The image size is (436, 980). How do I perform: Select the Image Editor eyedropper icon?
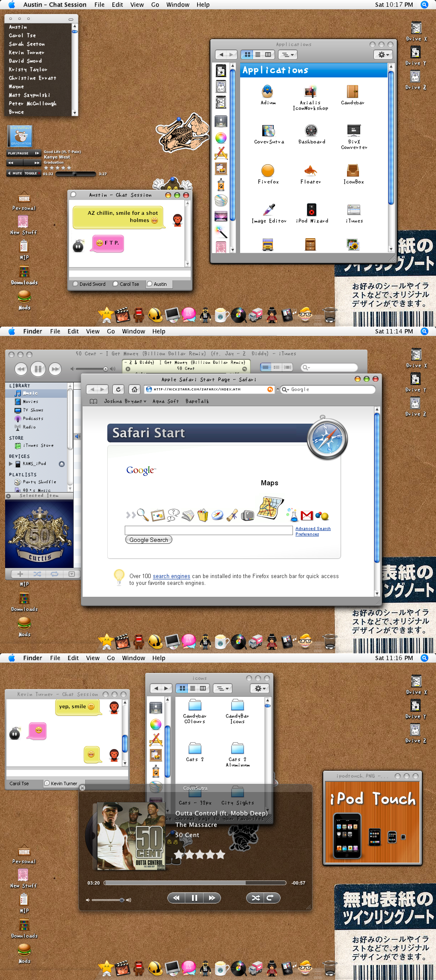269,210
